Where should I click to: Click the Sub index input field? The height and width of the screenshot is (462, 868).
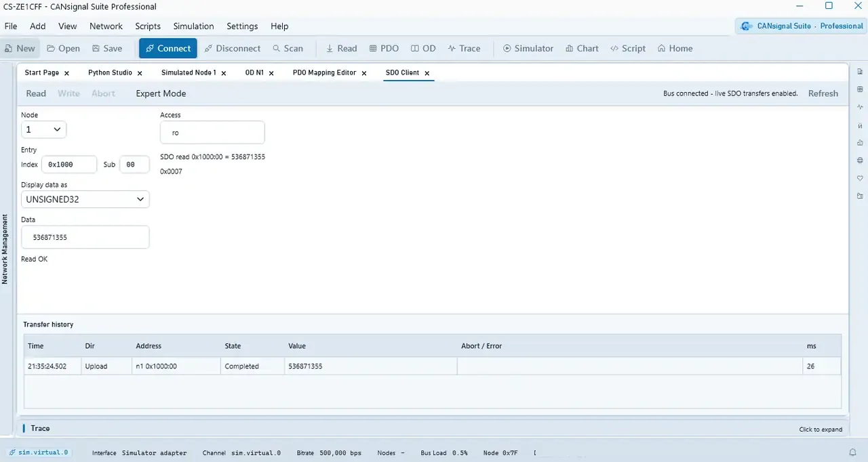pos(134,165)
